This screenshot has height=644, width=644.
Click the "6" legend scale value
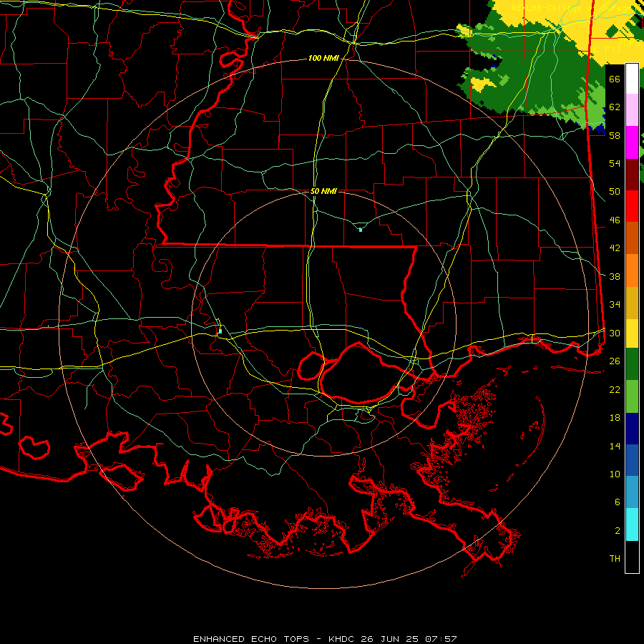pyautogui.click(x=618, y=502)
